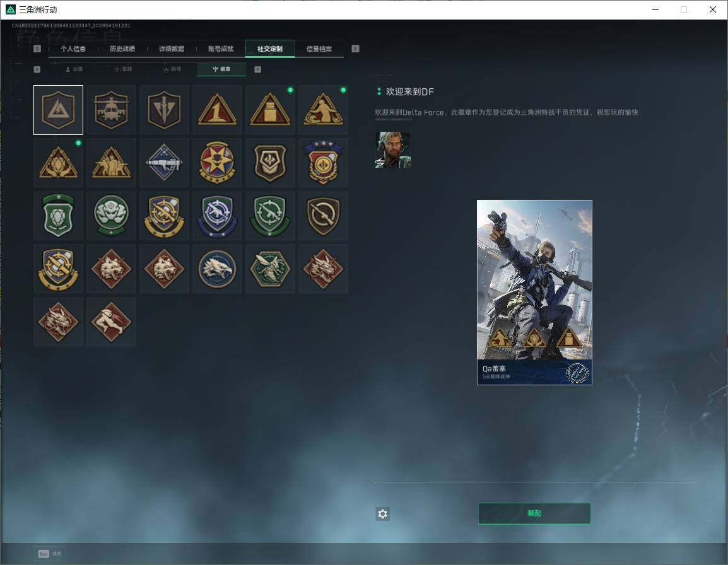The width and height of the screenshot is (728, 565).
Task: Switch to the 称号 sub-tab
Action: tap(172, 69)
